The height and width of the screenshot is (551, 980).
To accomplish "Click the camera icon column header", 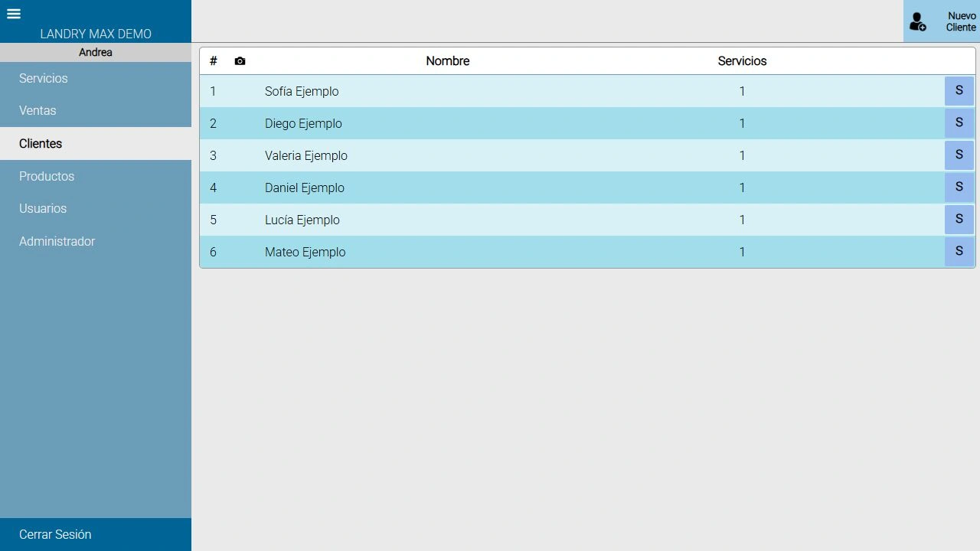I will click(x=240, y=61).
